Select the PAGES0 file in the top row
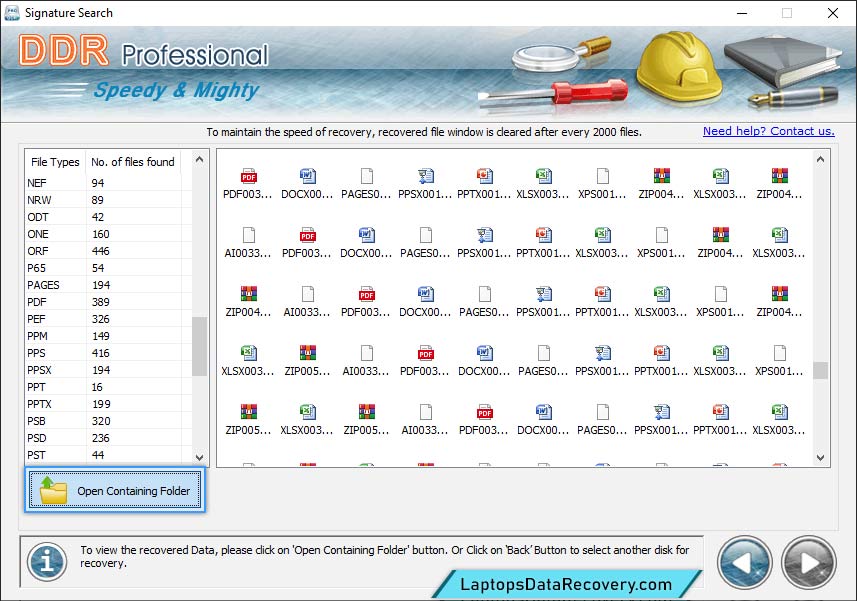 click(366, 184)
